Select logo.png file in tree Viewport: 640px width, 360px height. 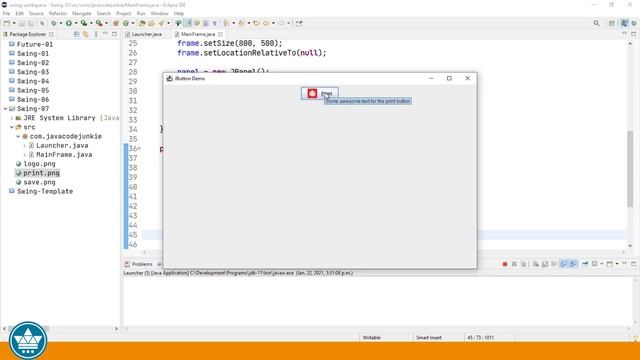tap(39, 164)
